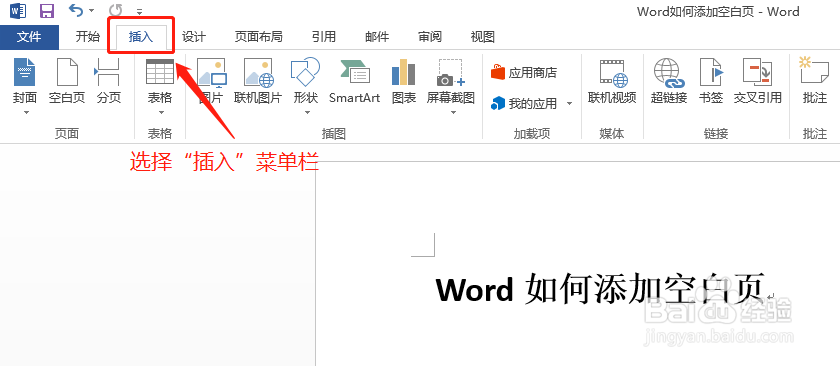Screen dimensions: 840x366
Task: Insert 联机视频 (Online Video)
Action: click(612, 81)
